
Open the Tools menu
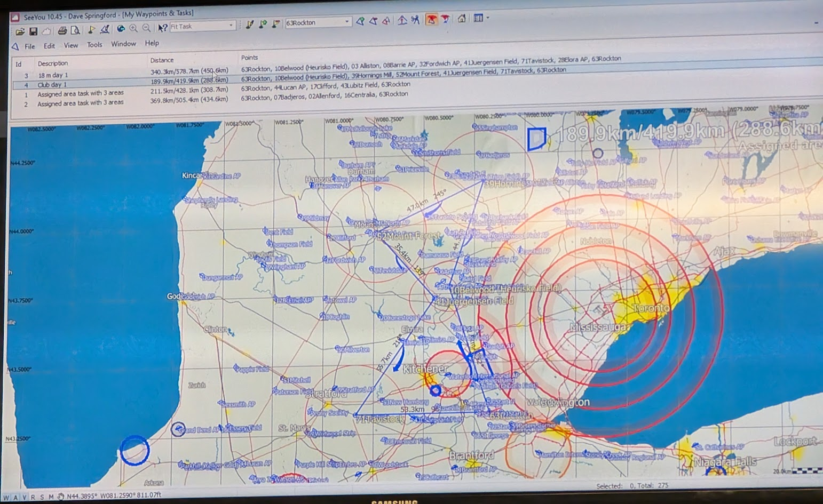94,45
